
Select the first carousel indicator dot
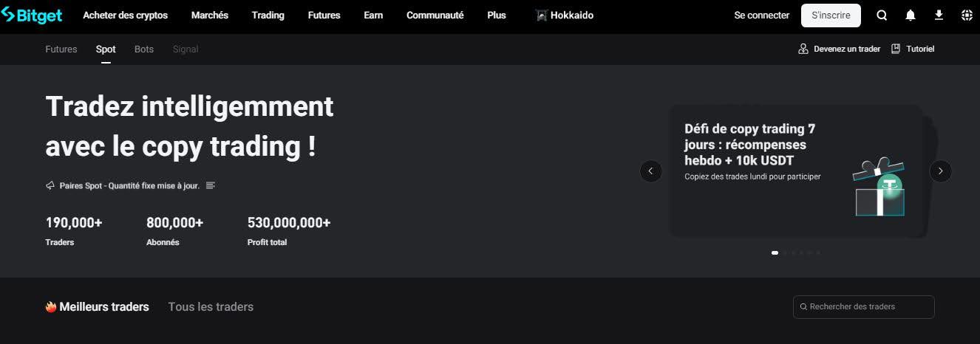775,252
